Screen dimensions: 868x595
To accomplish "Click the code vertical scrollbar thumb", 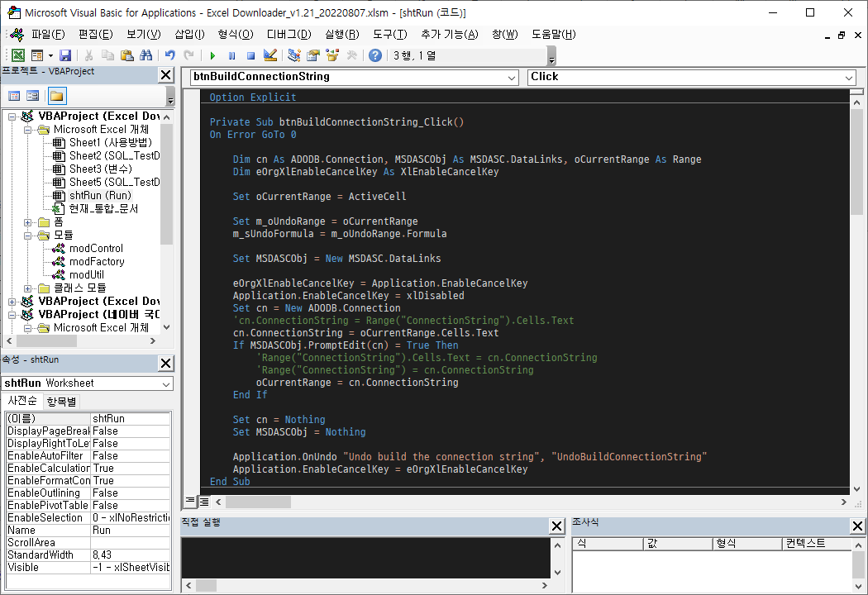I will coord(856,162).
